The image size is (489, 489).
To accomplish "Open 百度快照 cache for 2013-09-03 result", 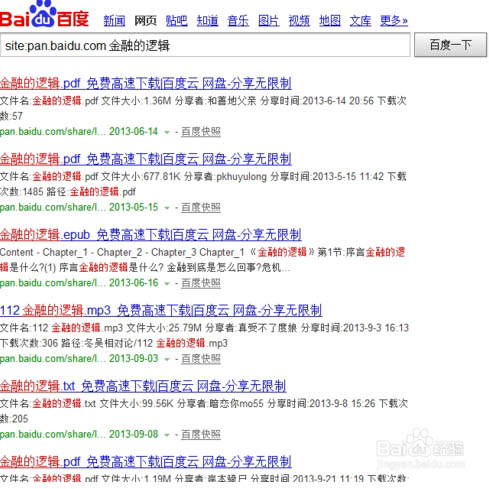I will click(x=201, y=359).
